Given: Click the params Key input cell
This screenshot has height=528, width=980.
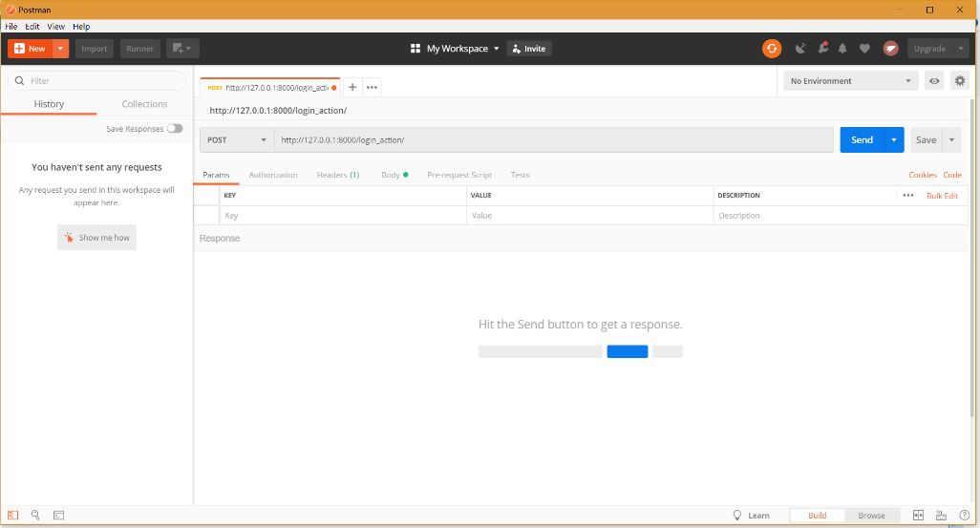Looking at the screenshot, I should pos(343,216).
